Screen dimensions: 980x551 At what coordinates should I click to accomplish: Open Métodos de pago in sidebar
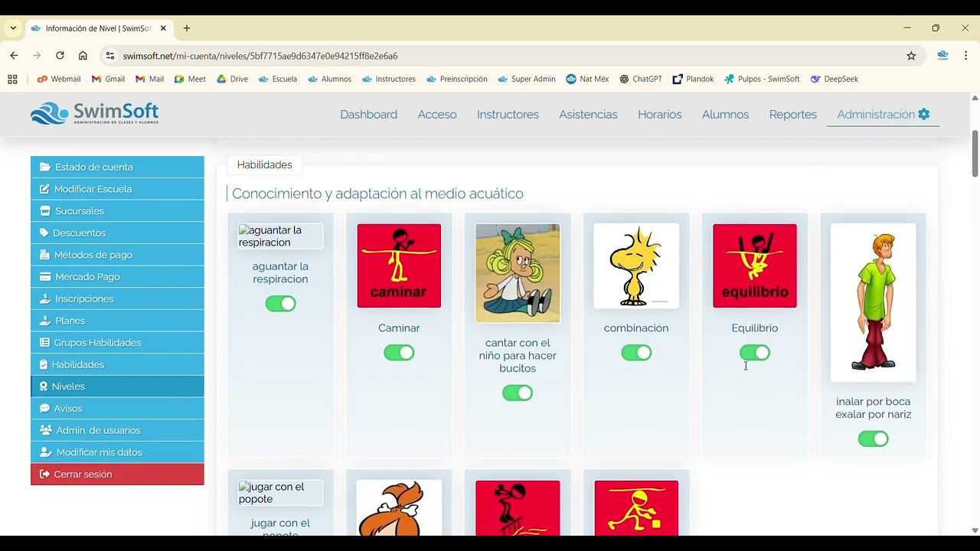tap(117, 255)
